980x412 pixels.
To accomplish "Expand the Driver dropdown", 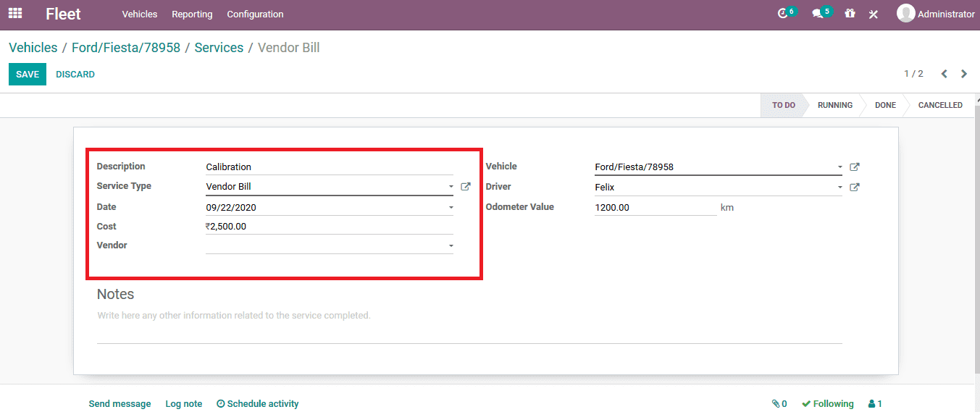I will pyautogui.click(x=839, y=188).
